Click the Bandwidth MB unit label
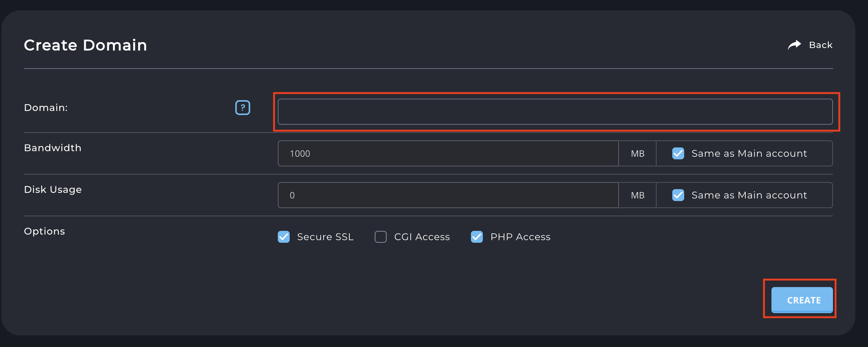 pos(638,153)
